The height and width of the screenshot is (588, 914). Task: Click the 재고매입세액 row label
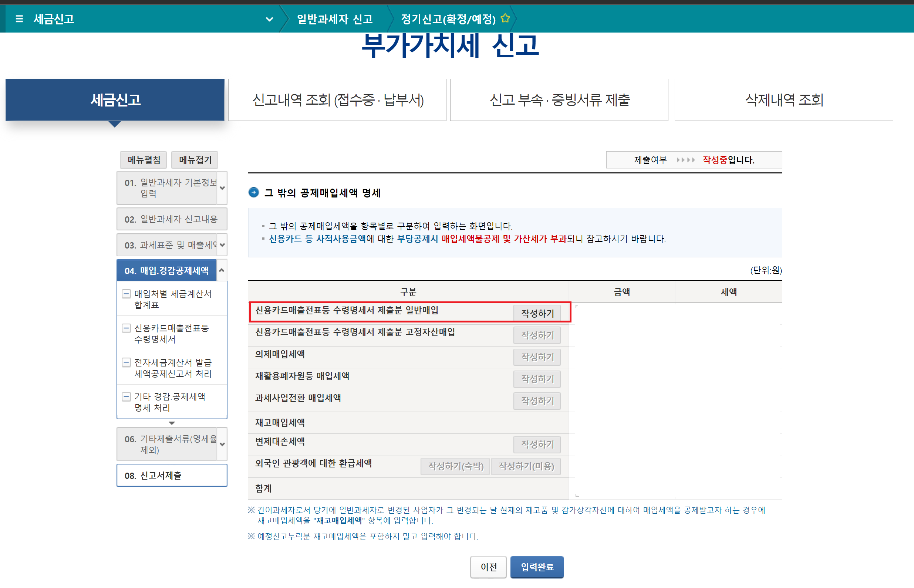[280, 422]
